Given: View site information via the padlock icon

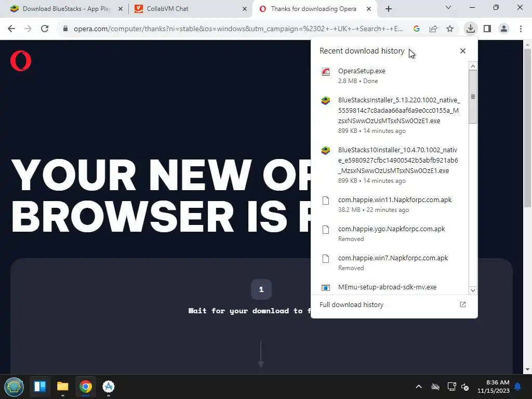Looking at the screenshot, I should pyautogui.click(x=65, y=29).
